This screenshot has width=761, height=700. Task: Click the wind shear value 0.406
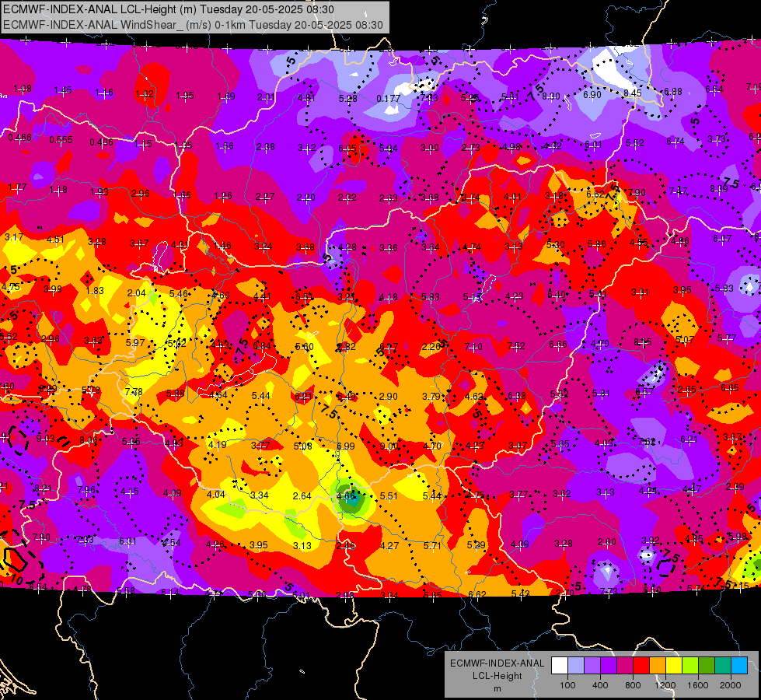[101, 142]
